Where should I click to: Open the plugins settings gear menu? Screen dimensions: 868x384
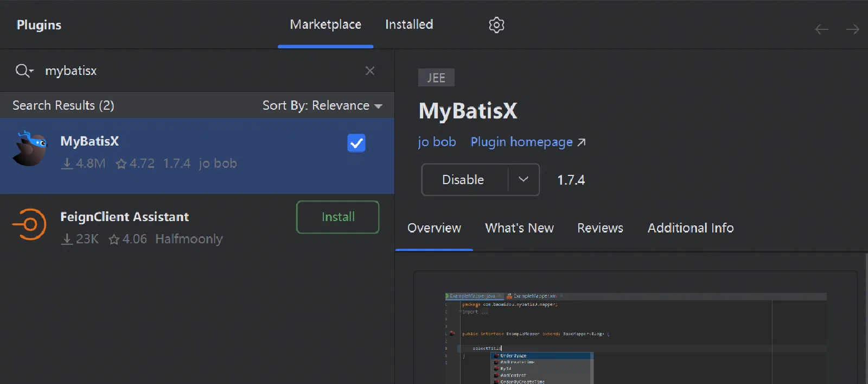[x=496, y=25]
